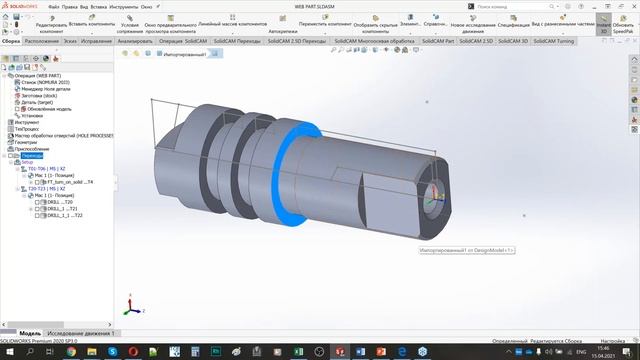Click Update SpeedPak (Обновить SpeedPak) icon
Image resolution: width=640 pixels, height=360 pixels.
click(623, 18)
